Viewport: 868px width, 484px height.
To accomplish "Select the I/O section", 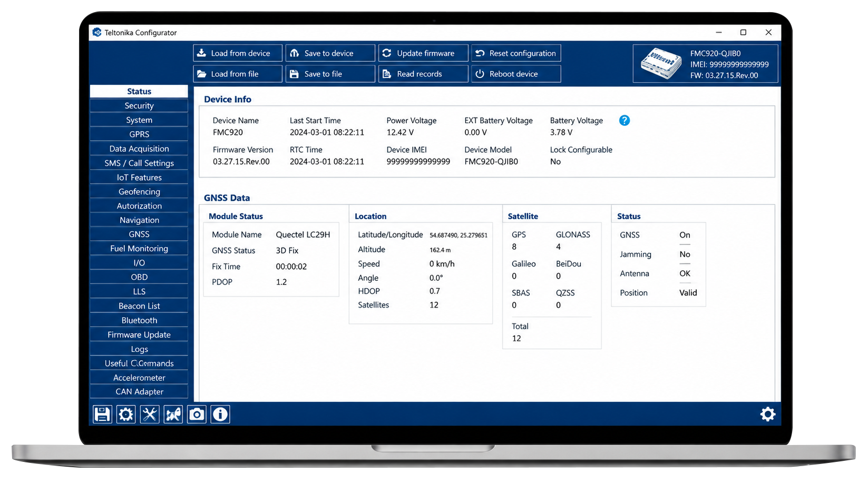I will click(139, 263).
